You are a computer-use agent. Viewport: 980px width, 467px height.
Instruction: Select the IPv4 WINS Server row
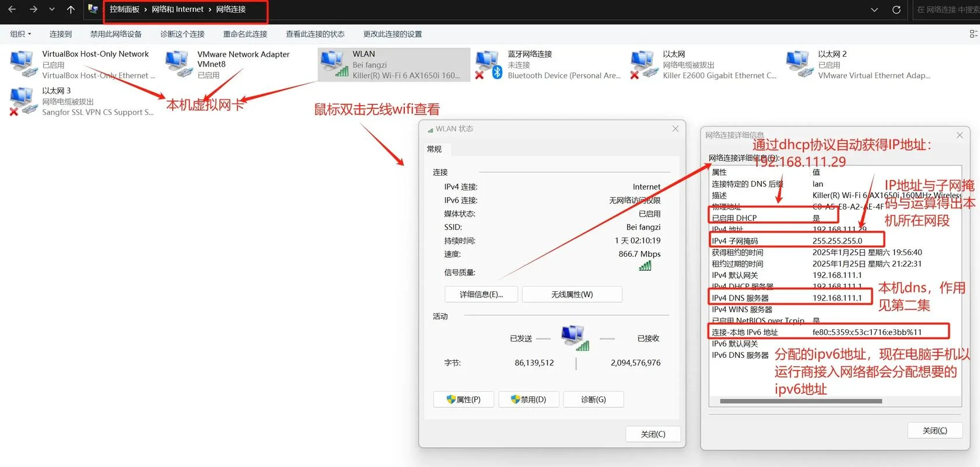(835, 309)
